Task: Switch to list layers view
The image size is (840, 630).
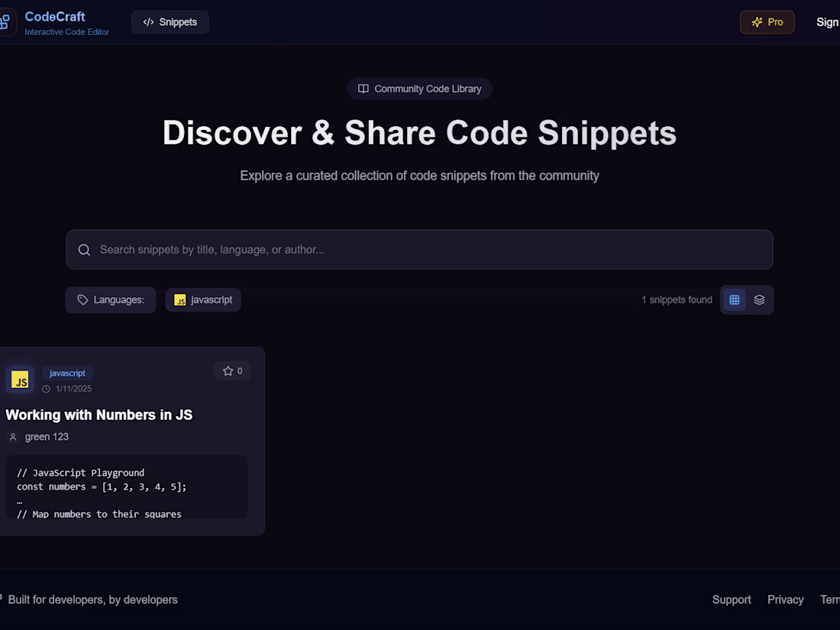Action: (759, 300)
